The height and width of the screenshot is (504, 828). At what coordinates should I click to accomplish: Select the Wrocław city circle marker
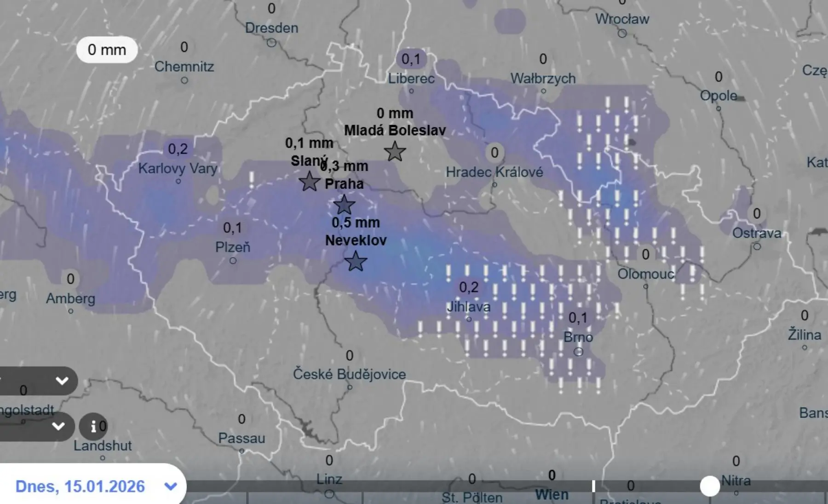tap(622, 34)
